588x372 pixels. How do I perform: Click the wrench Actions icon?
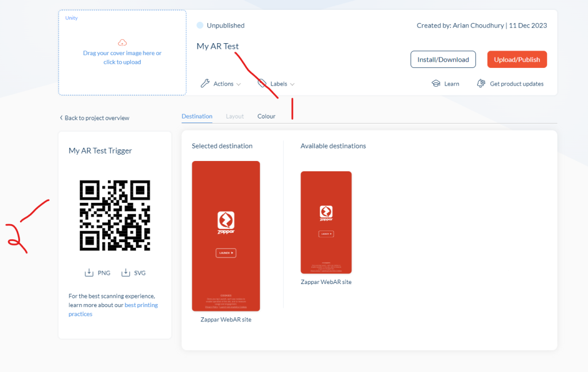(205, 83)
